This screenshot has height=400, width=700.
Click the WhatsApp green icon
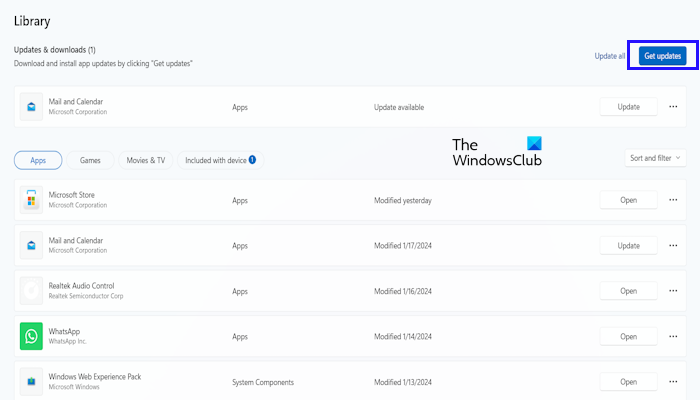[x=31, y=336]
